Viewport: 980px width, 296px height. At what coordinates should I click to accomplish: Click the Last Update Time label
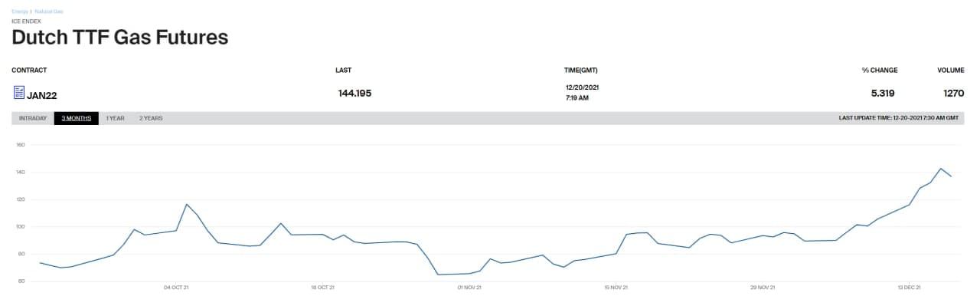point(899,118)
